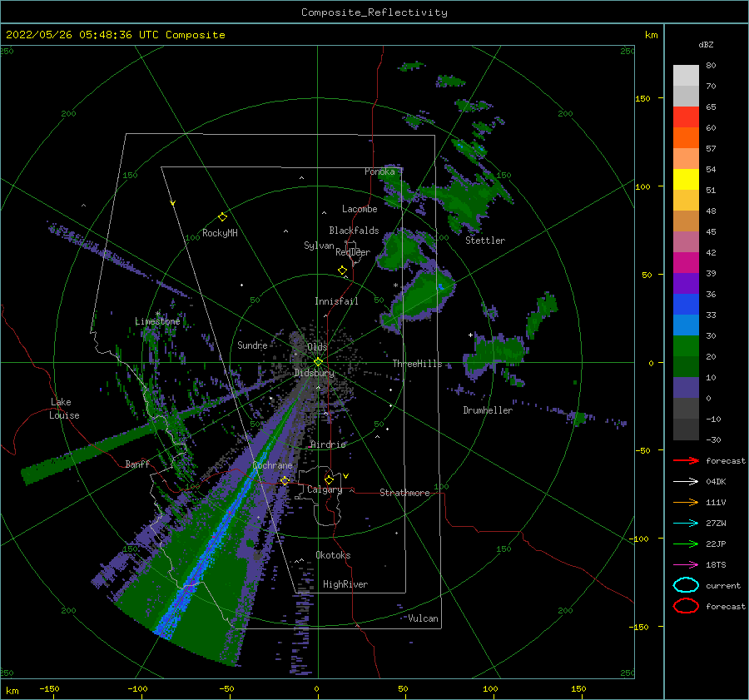Screen dimensions: 749x700
Task: Click the Okotoks label
Action: coord(333,555)
